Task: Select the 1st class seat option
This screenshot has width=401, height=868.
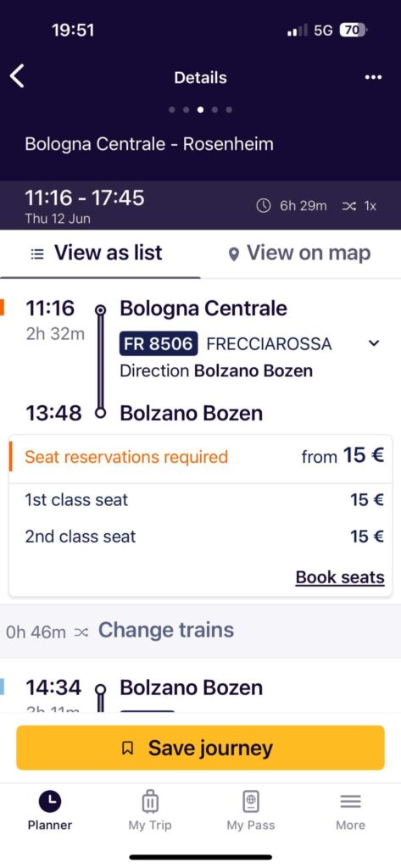Action: (x=200, y=500)
